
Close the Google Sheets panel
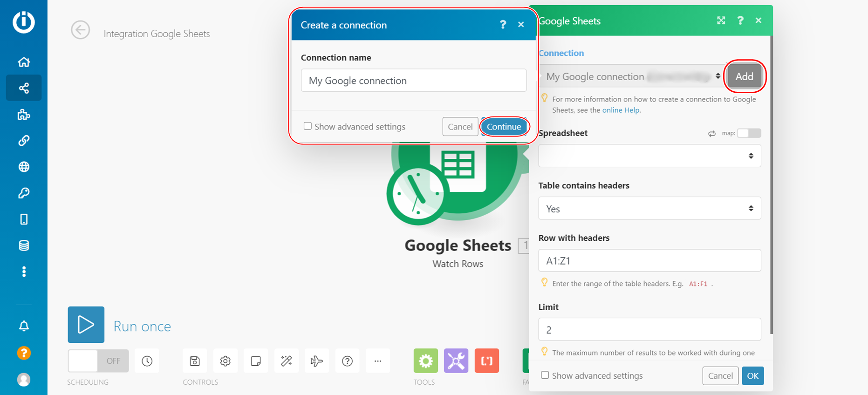[x=759, y=20]
